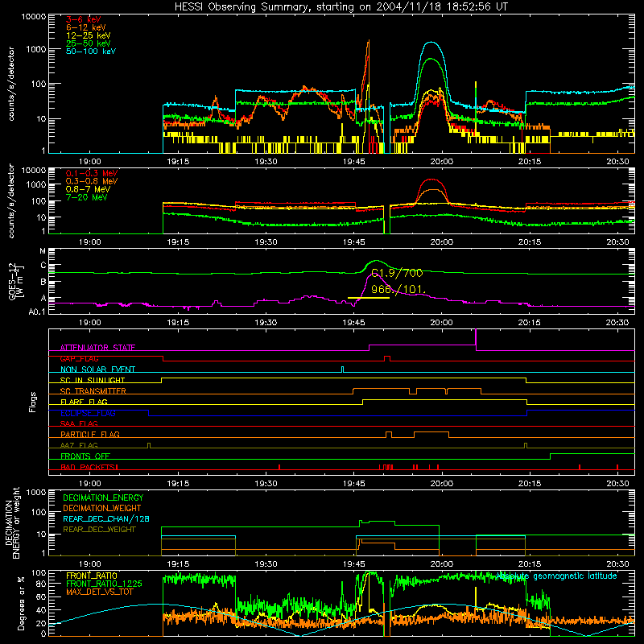The height and width of the screenshot is (644, 644).
Task: Choose the FLARE_FLAG label
Action: click(x=84, y=402)
